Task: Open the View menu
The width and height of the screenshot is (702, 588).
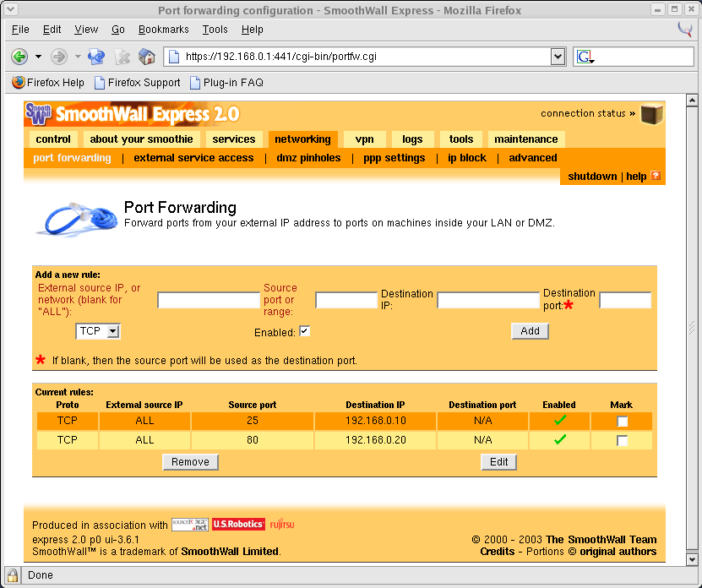Action: 86,30
